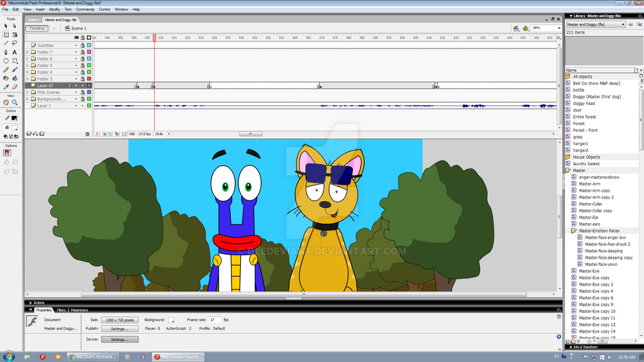Open the Insert menu
This screenshot has width=644, height=362.
pyautogui.click(x=40, y=9)
